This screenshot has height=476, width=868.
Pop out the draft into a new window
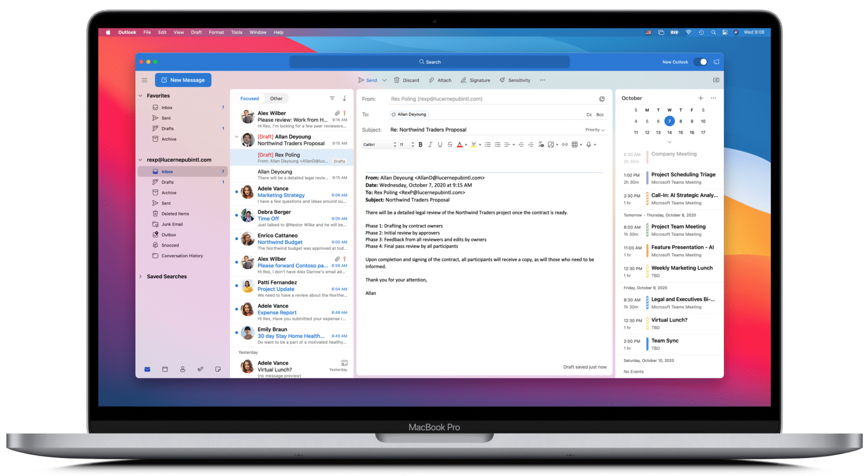pyautogui.click(x=602, y=99)
